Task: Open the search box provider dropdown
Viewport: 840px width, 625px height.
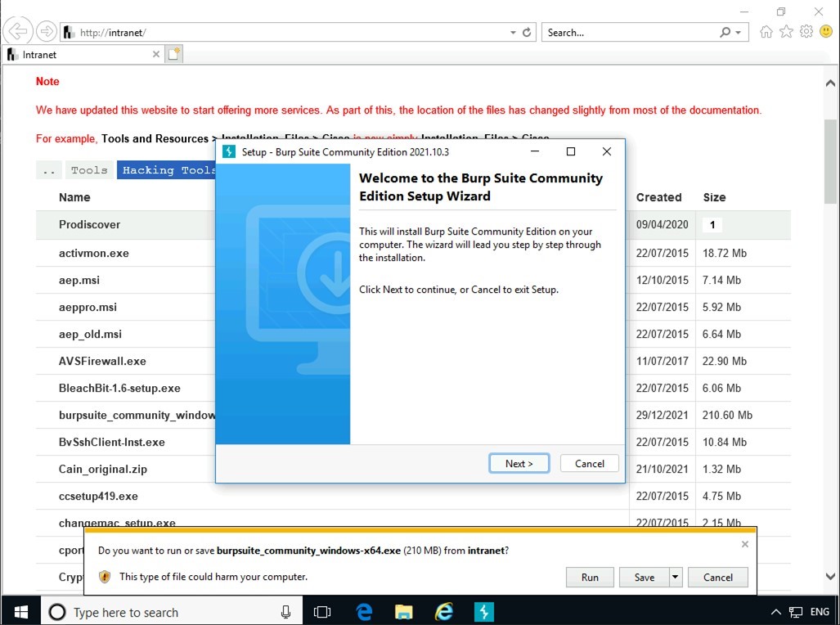Action: coord(739,31)
